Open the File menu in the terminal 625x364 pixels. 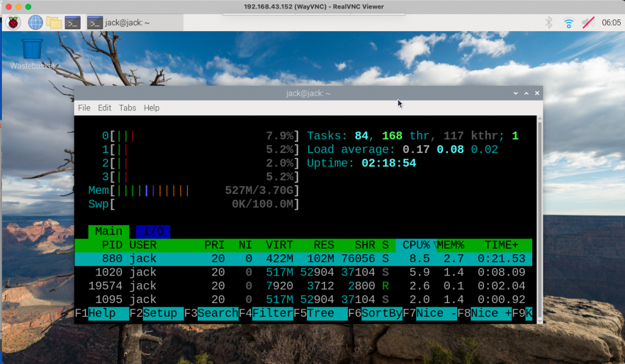[x=84, y=108]
